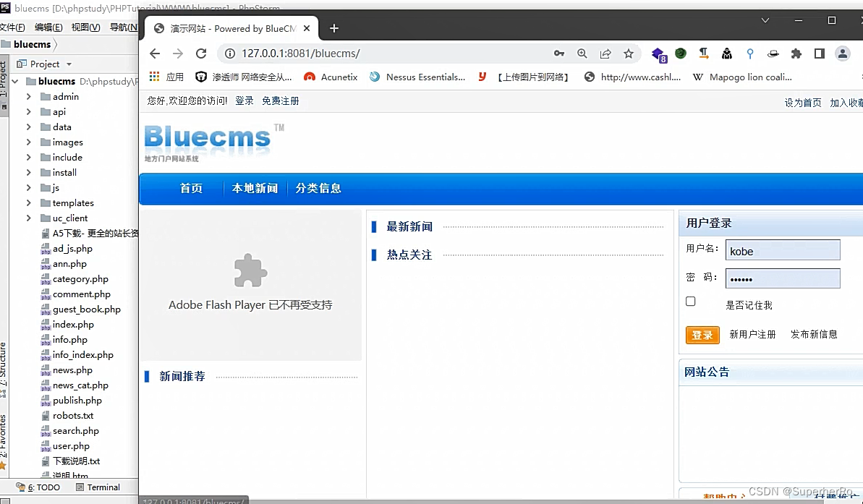The image size is (863, 504).
Task: Open the Acunetix bookmark
Action: pyautogui.click(x=331, y=77)
